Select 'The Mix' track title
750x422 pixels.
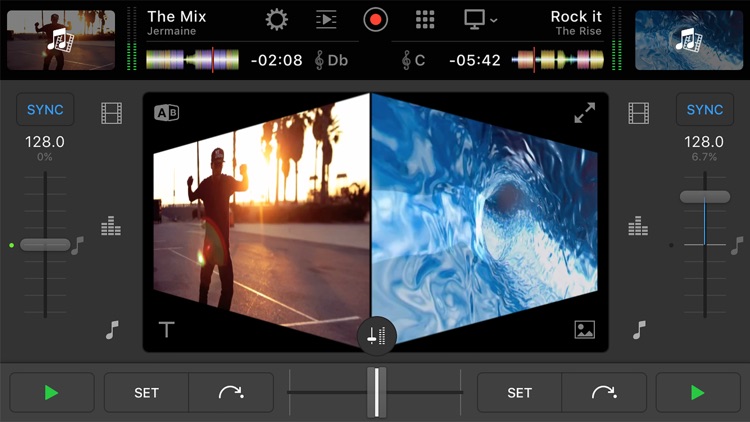(176, 16)
